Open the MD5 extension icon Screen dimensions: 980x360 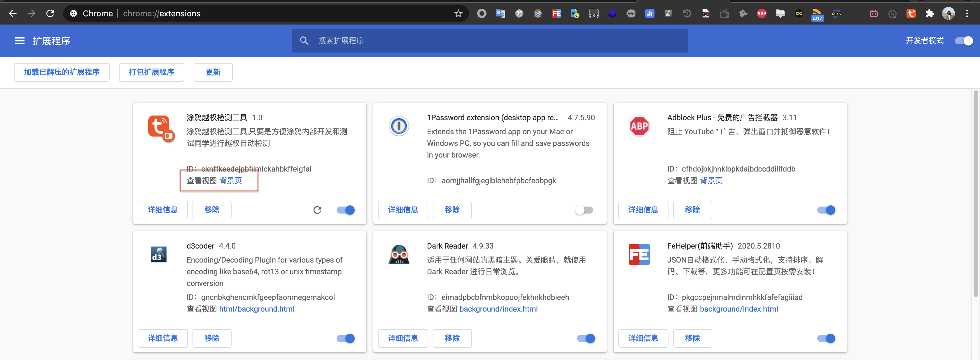[836, 14]
